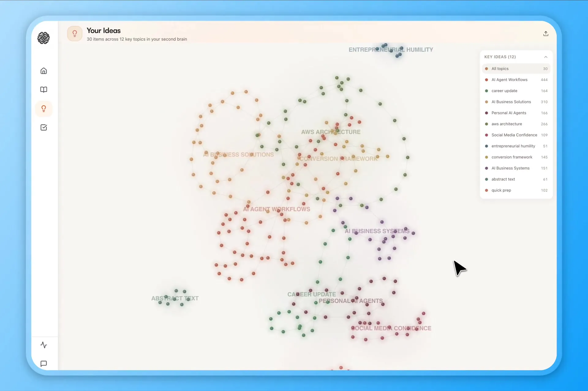Filter by career update topic
Viewport: 588px width, 391px height.
coord(504,91)
